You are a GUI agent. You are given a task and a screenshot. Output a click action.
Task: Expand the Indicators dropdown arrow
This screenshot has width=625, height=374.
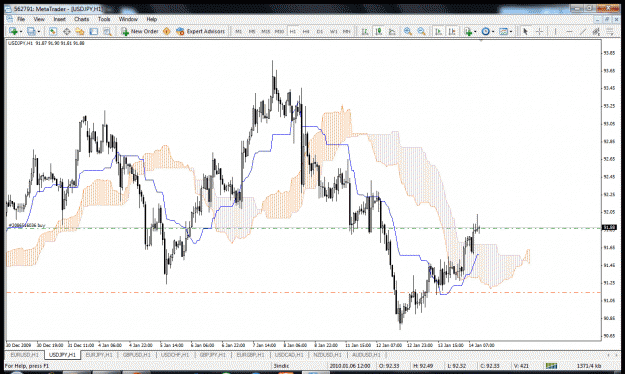(476, 31)
